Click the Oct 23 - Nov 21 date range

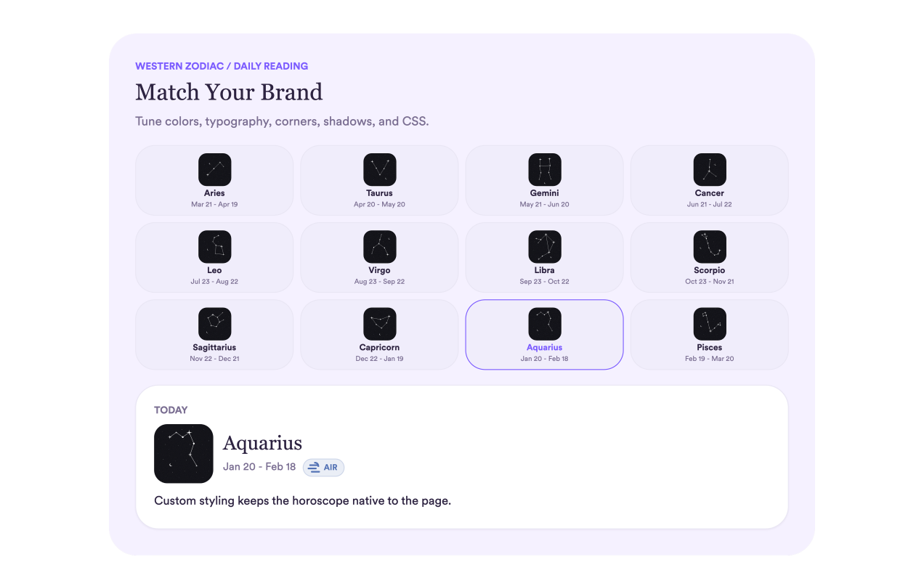point(709,282)
